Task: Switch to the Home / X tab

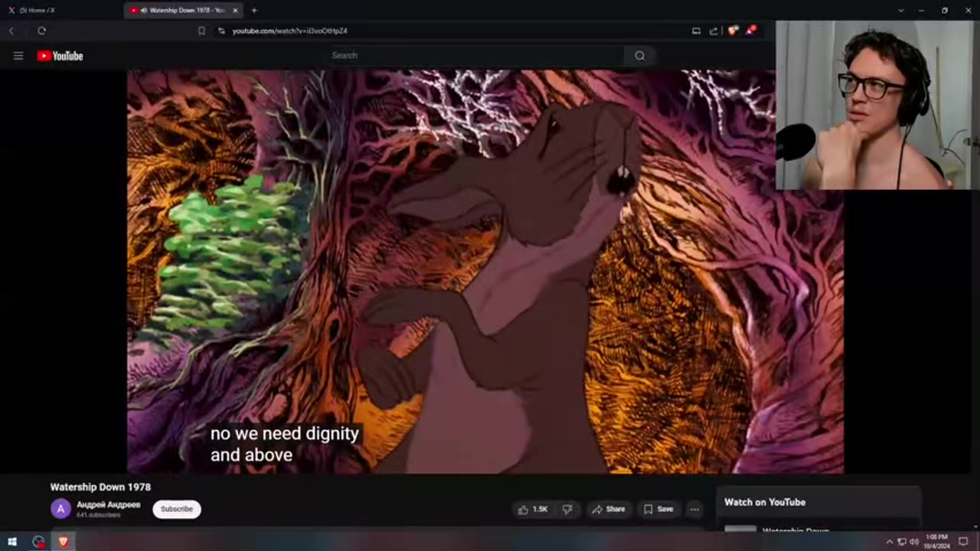Action: [37, 10]
